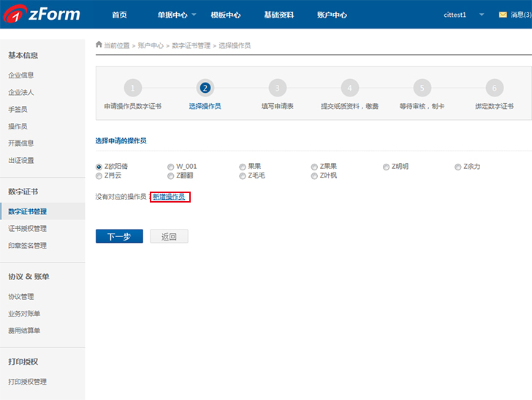Go to 基础资料 in the top menu
This screenshot has width=532, height=400.
click(x=278, y=15)
